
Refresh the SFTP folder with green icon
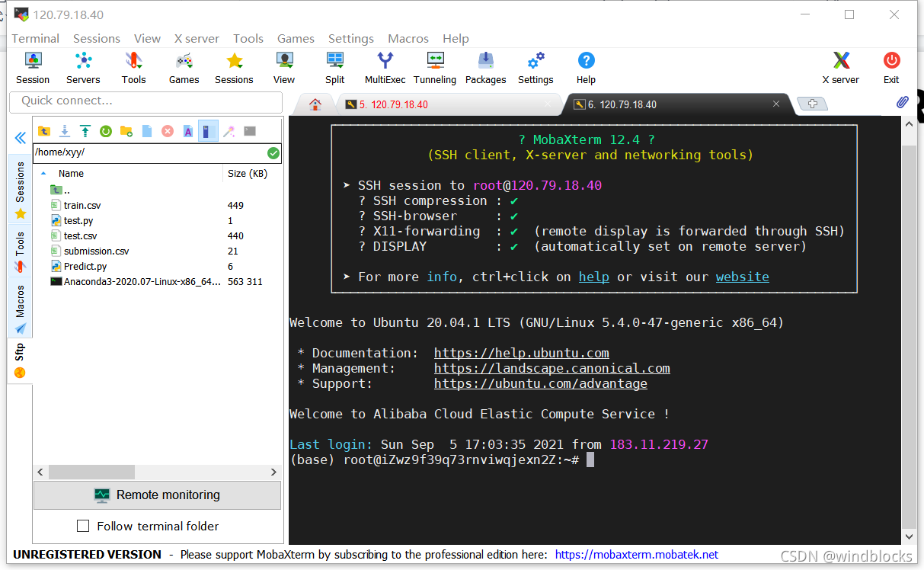[x=106, y=131]
